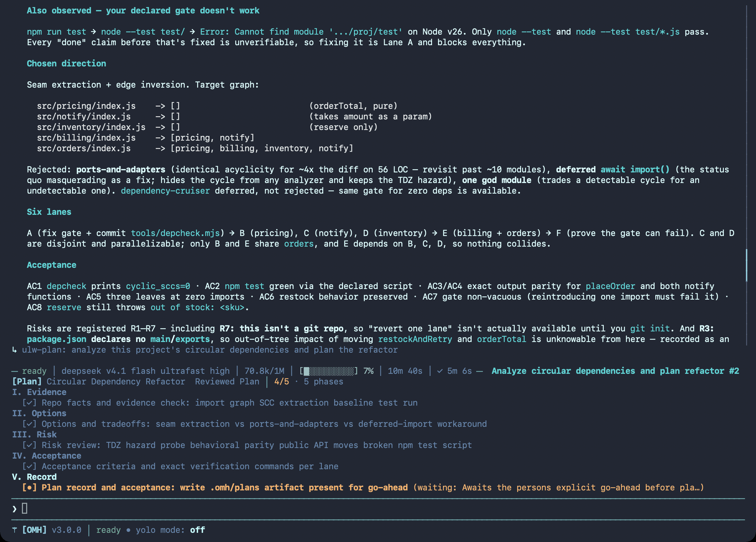Click the prompt chevron icon

(14, 509)
